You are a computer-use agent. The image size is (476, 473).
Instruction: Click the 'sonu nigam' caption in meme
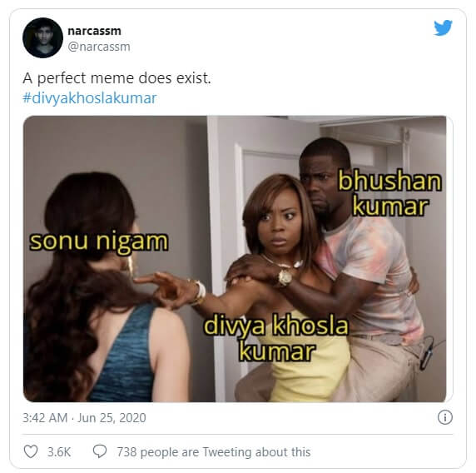(x=98, y=242)
